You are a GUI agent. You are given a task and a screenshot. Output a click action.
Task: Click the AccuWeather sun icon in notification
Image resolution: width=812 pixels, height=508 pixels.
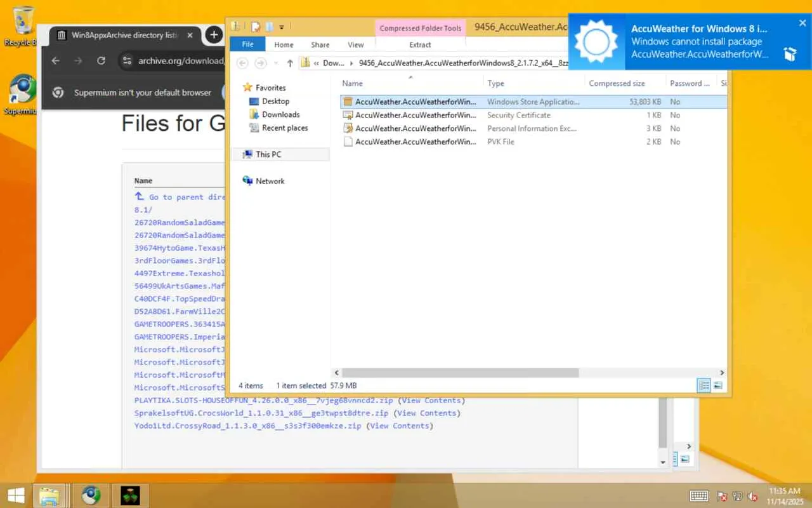596,42
